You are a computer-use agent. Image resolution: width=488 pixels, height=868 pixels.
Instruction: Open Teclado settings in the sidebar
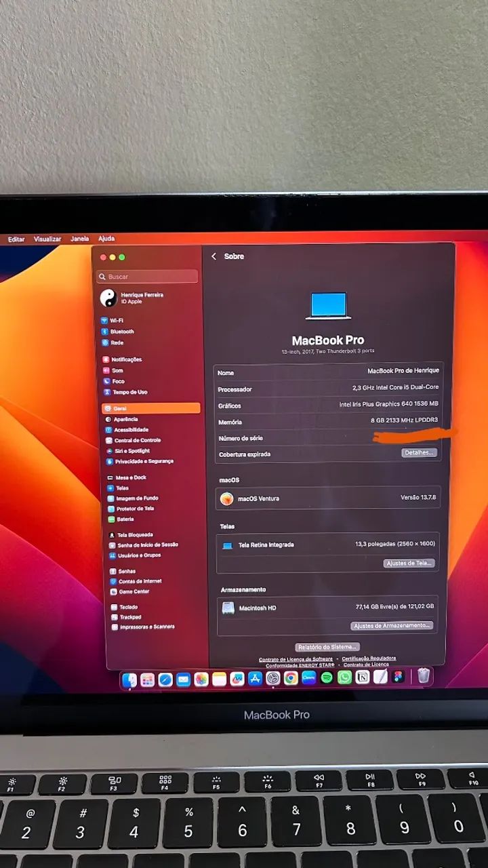click(124, 607)
